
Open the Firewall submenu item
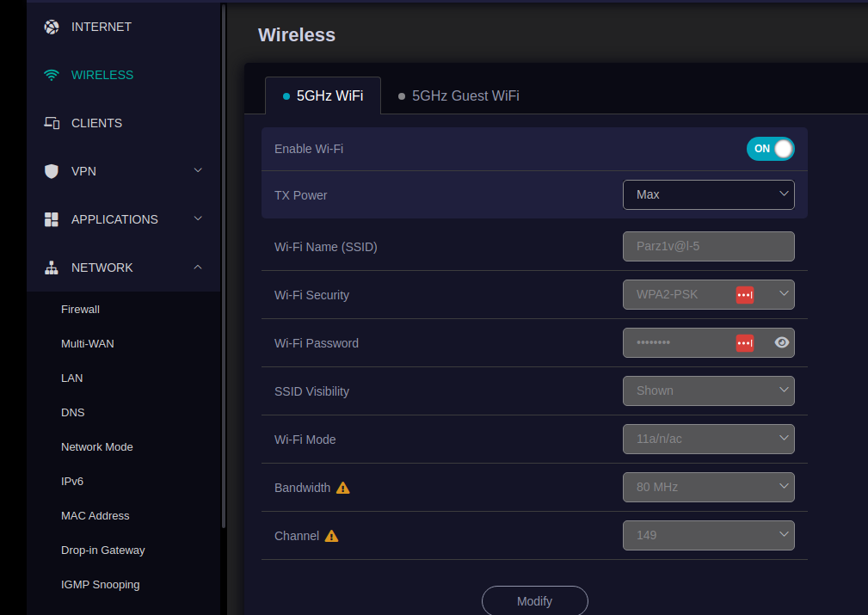click(80, 309)
